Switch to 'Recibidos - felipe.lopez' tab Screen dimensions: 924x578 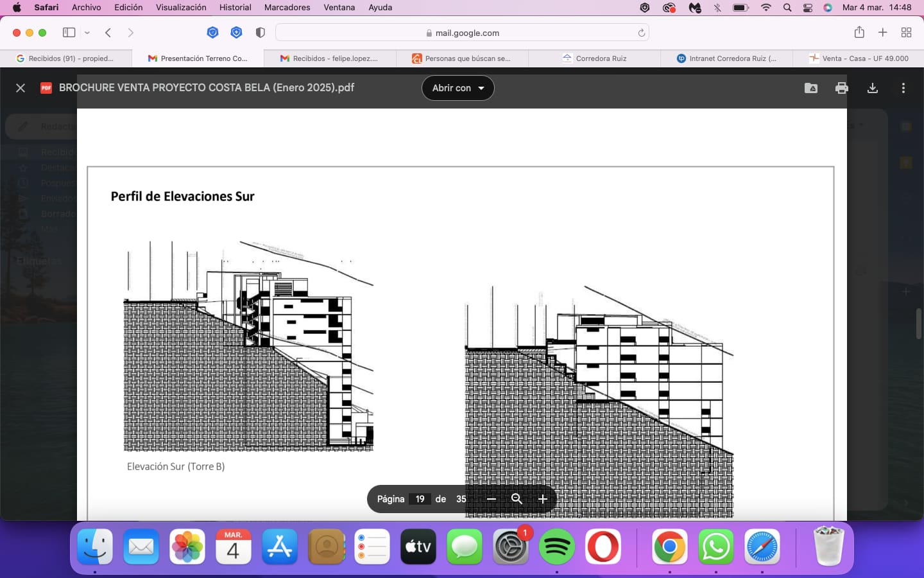pyautogui.click(x=330, y=58)
